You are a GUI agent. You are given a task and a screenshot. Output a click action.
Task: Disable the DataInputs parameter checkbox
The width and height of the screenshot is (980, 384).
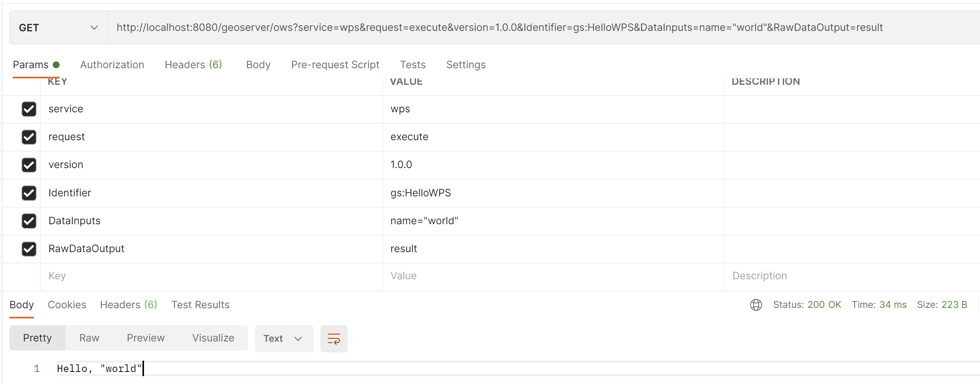(29, 221)
